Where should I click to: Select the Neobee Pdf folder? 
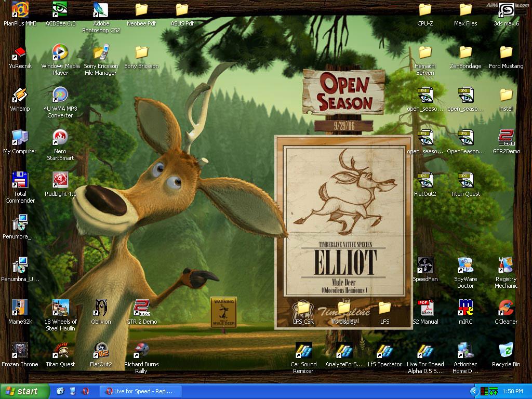141,10
